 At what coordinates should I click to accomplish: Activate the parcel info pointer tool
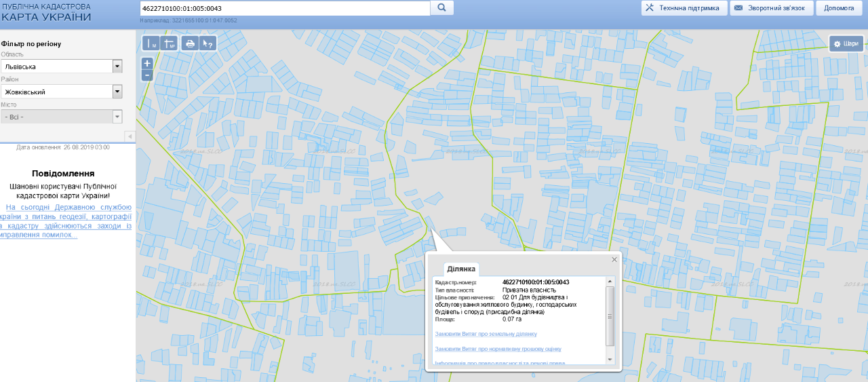(x=208, y=43)
